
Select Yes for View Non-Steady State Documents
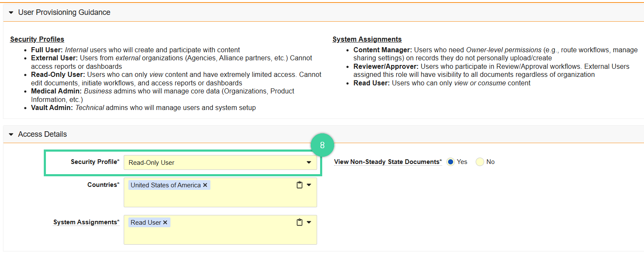pos(451,161)
